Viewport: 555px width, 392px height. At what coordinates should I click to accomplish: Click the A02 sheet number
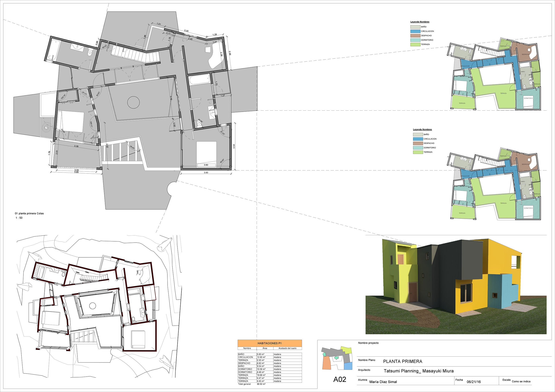[340, 379]
